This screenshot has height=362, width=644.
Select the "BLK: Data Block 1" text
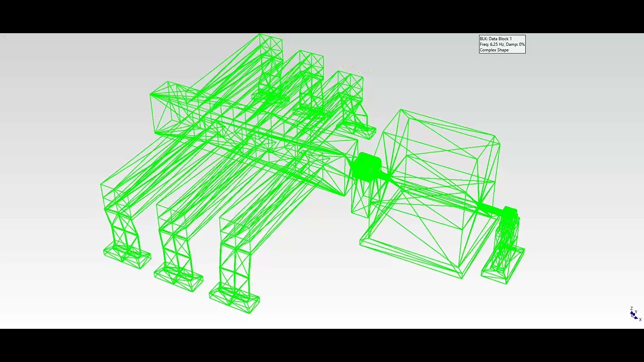[x=496, y=39]
